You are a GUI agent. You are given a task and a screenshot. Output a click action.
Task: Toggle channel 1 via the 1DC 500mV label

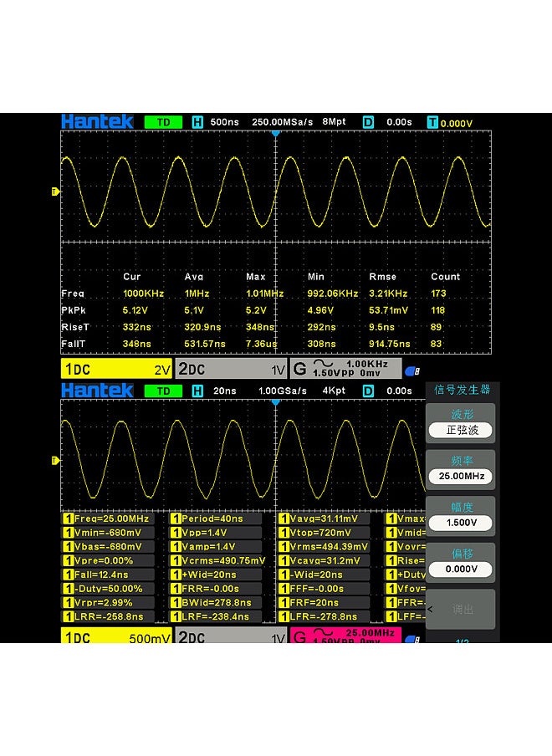116,635
